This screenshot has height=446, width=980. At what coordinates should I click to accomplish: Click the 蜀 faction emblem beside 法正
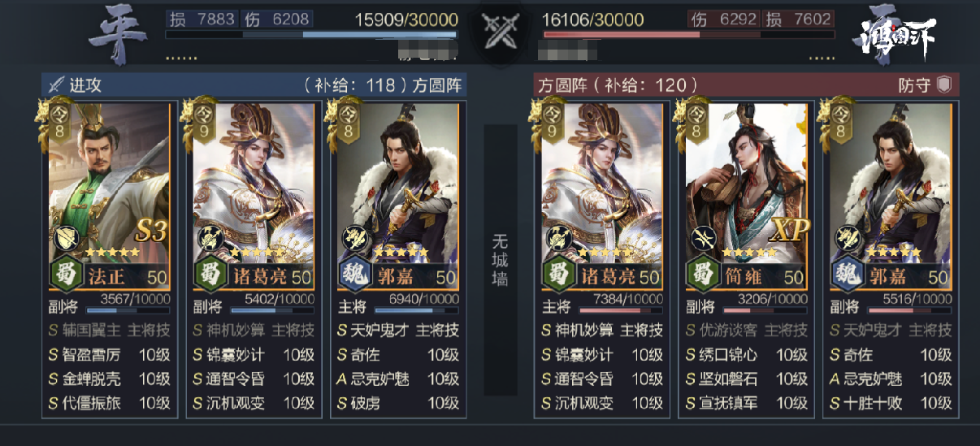[x=67, y=276]
